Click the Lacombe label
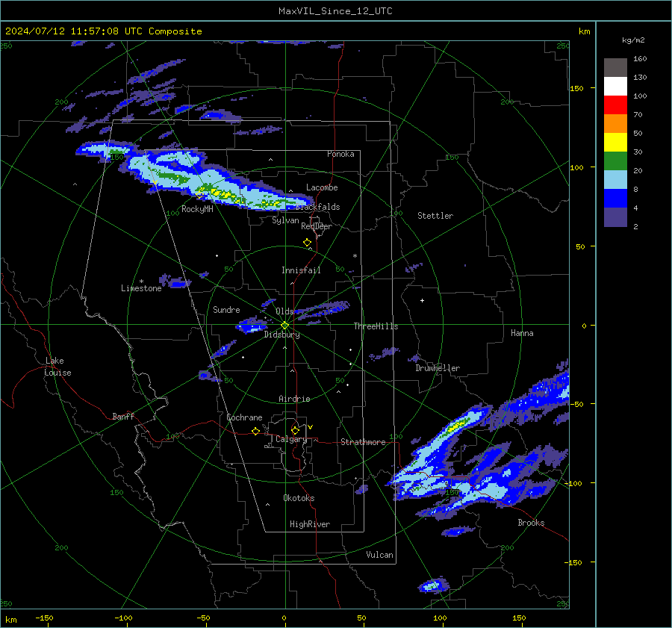This screenshot has width=672, height=628. 322,187
